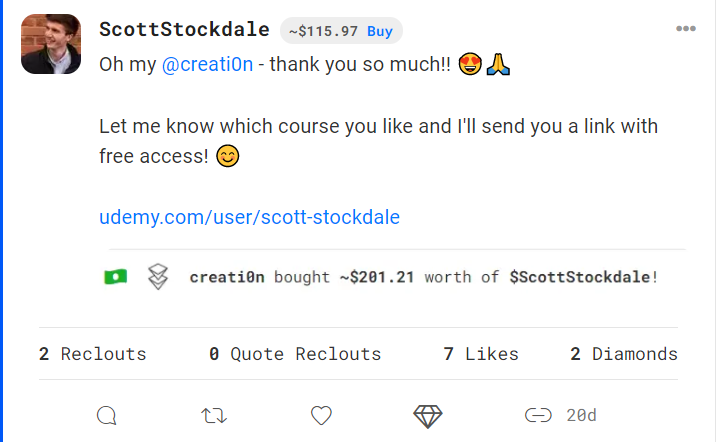This screenshot has height=442, width=716.
Task: Open $ScottStockdale coin link in quote
Action: [x=579, y=277]
